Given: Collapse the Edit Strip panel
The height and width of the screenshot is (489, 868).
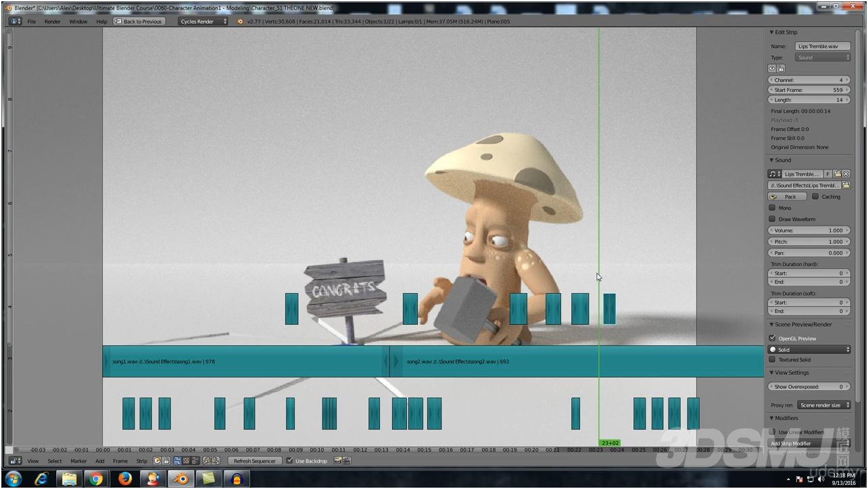Looking at the screenshot, I should coord(771,32).
